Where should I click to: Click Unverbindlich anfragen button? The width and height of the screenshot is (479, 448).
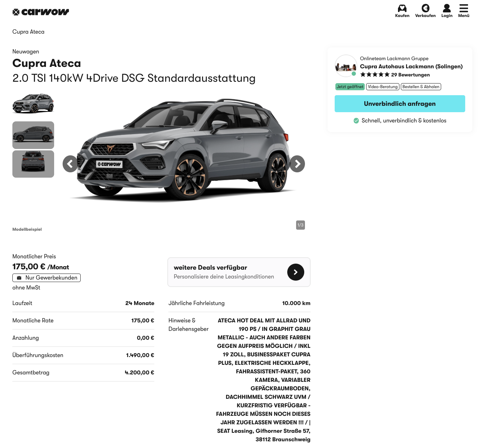click(x=400, y=104)
